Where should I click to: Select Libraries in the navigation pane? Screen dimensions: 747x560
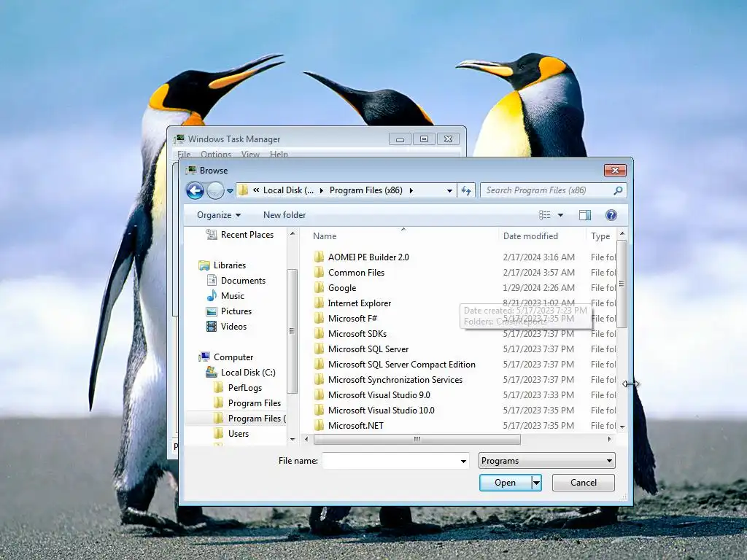point(222,265)
